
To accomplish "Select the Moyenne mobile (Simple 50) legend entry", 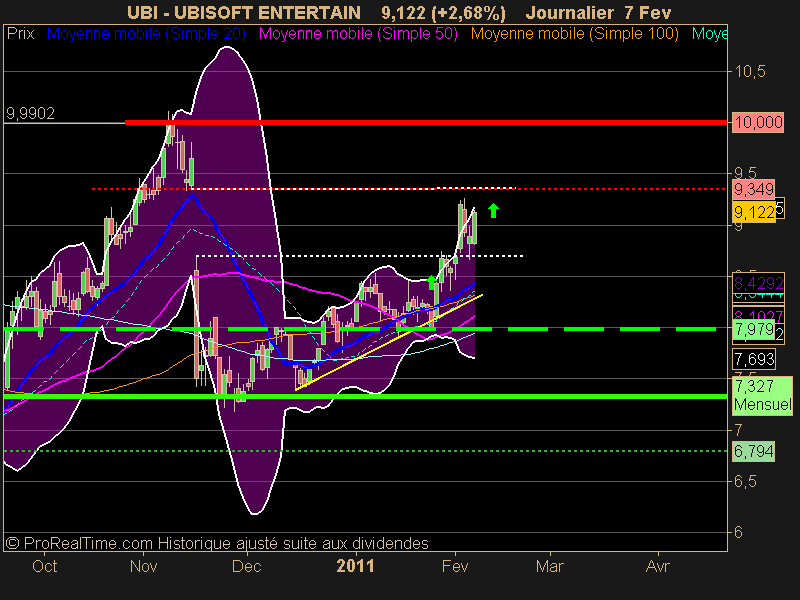I will pos(358,34).
